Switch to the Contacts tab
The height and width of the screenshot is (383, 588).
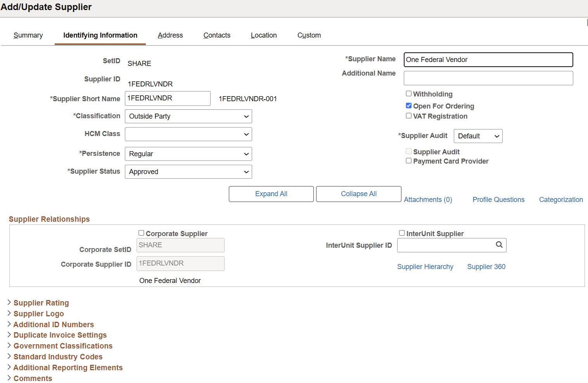(216, 35)
